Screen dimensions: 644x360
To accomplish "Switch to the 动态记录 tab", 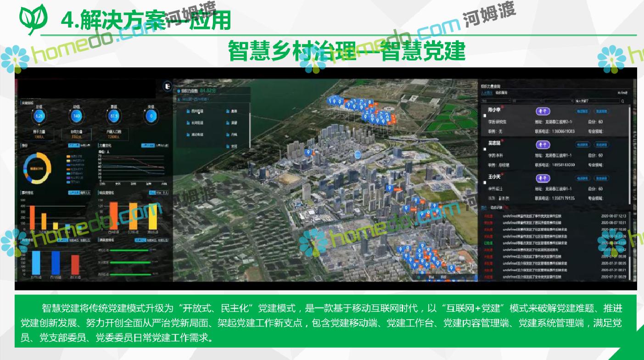I will pos(495,207).
